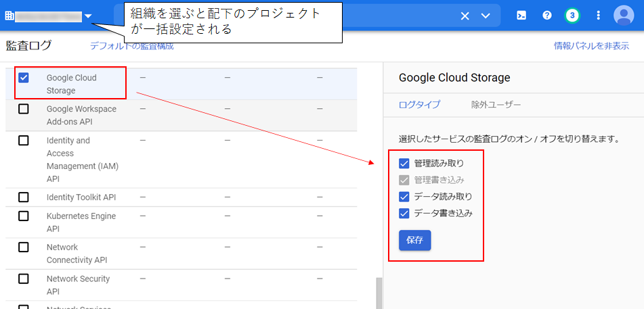Image resolution: width=644 pixels, height=309 pixels.
Task: Open the user account avatar
Action: pos(624,16)
